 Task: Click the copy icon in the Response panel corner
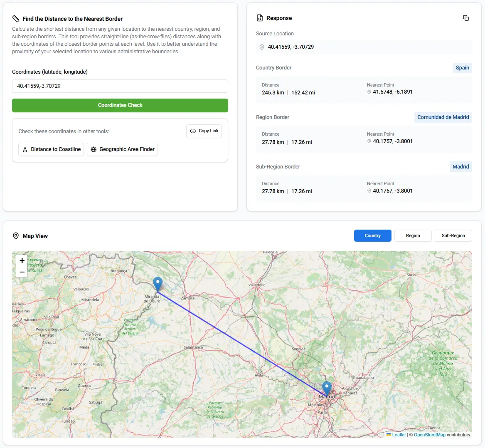pyautogui.click(x=466, y=18)
